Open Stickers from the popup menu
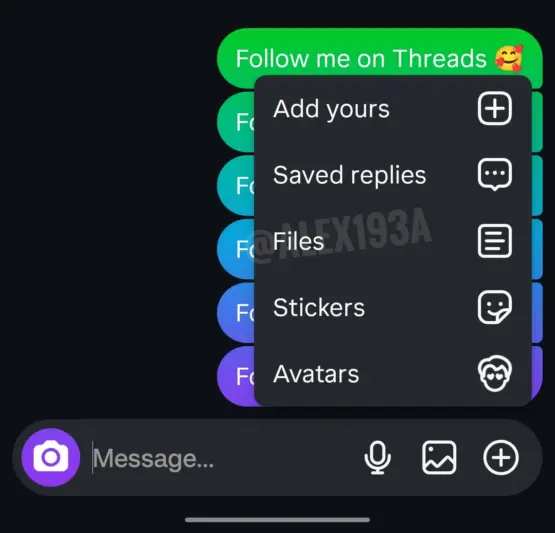The height and width of the screenshot is (533, 555). (x=393, y=307)
